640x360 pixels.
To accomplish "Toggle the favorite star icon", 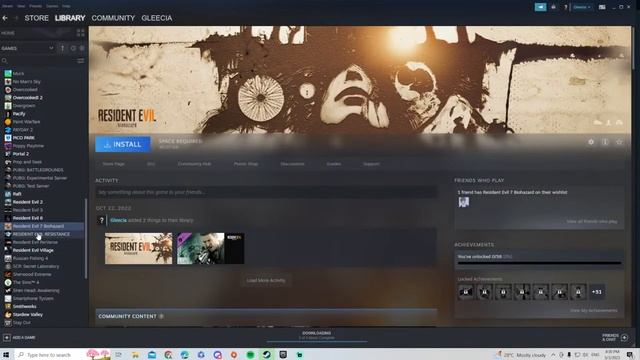I will point(619,142).
